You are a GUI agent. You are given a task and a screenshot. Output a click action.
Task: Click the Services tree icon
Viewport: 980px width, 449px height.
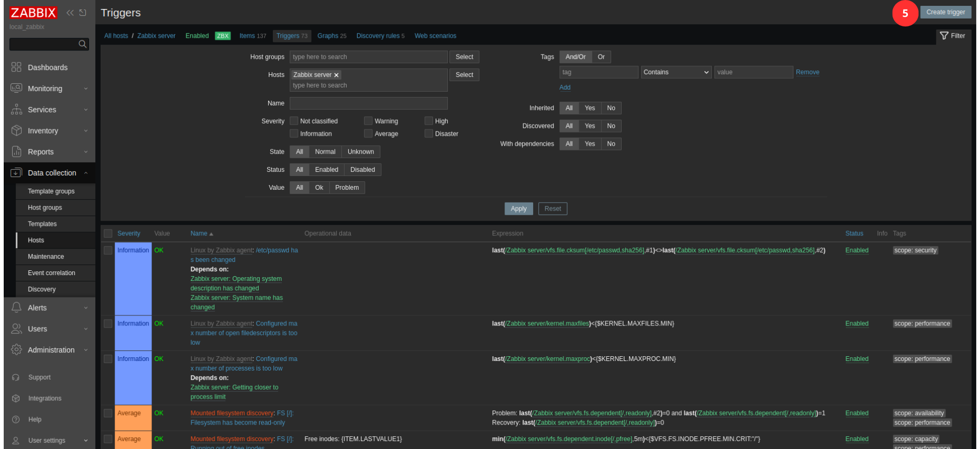(x=16, y=110)
